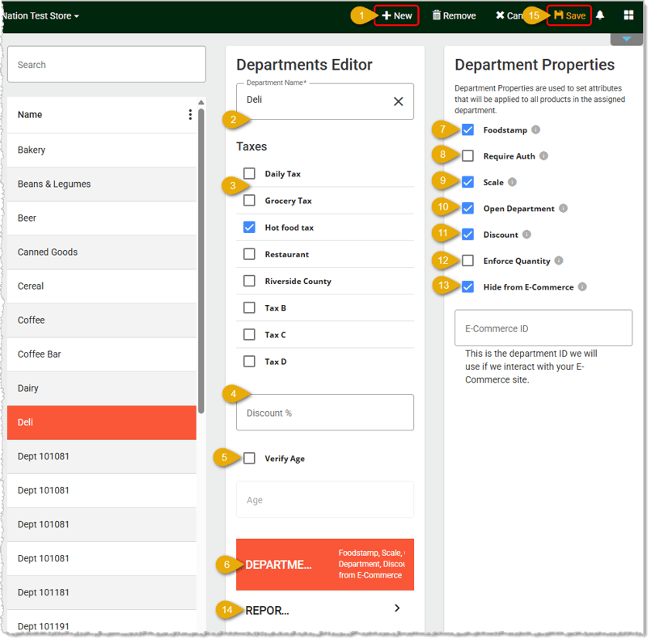Click the New department button
Viewport: 651px width, 644px height.
(396, 15)
